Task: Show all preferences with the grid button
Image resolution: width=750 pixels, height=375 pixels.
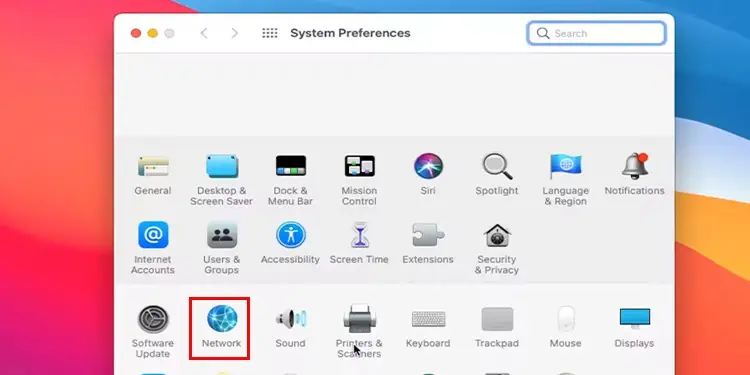Action: pos(270,33)
